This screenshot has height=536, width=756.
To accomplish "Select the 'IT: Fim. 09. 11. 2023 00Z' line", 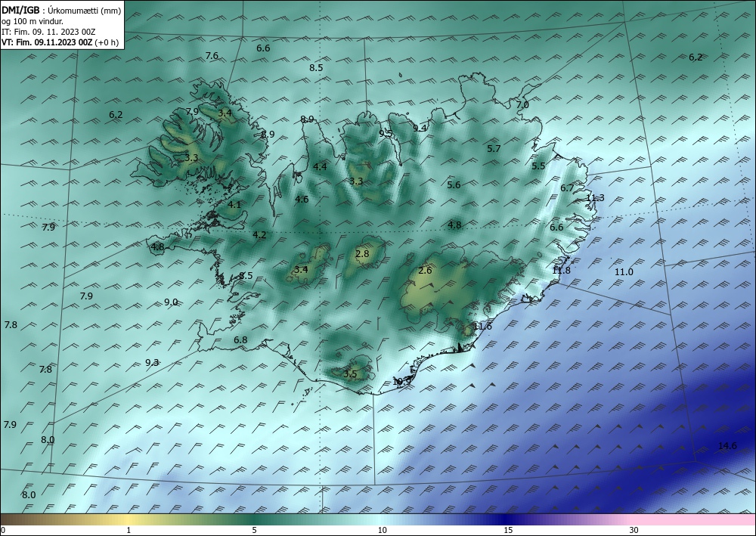I will 48,32.
